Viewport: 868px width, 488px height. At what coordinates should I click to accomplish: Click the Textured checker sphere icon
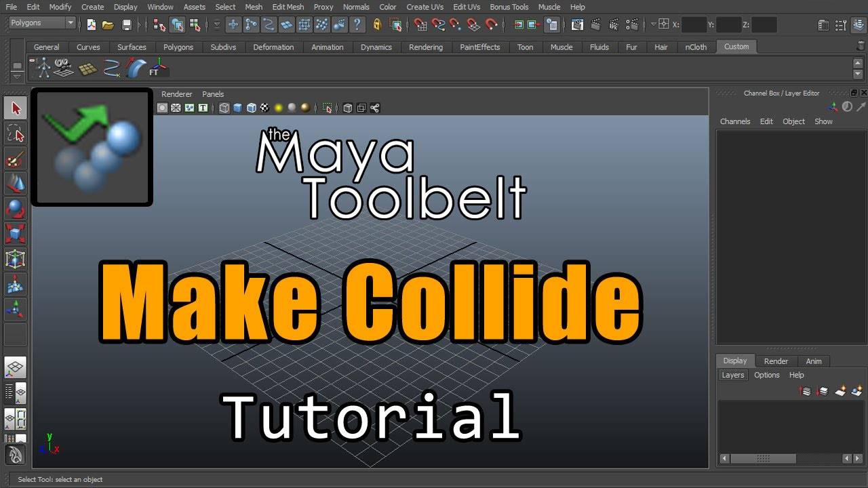pyautogui.click(x=264, y=108)
